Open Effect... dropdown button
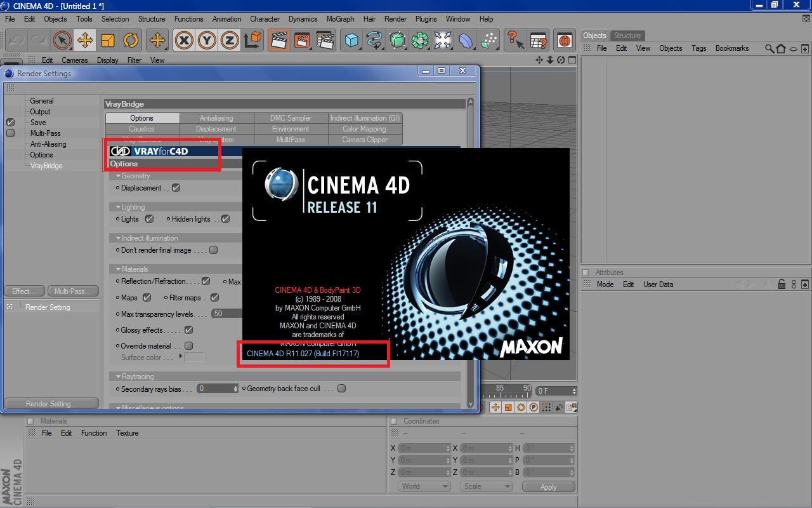The height and width of the screenshot is (508, 812). point(24,291)
